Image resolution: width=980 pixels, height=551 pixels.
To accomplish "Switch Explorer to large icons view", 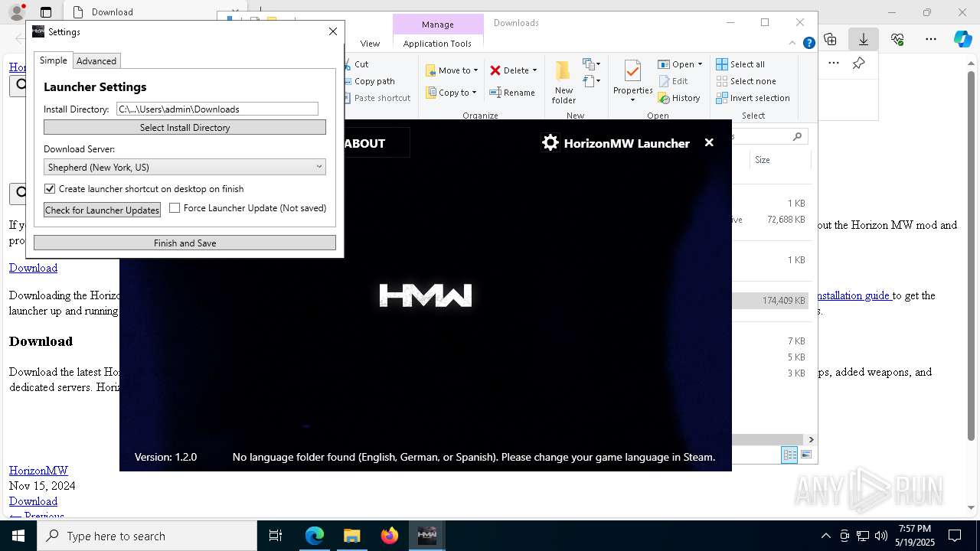I will point(806,455).
